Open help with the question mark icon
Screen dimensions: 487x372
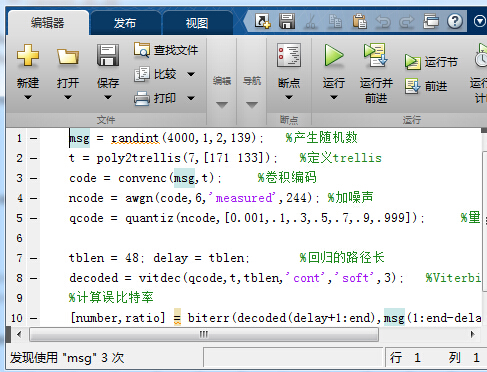[455, 21]
